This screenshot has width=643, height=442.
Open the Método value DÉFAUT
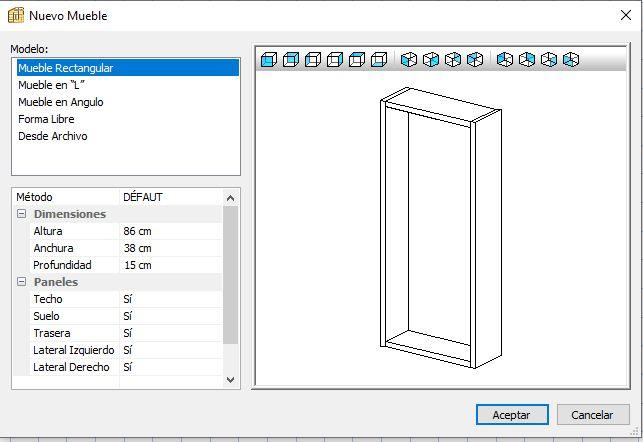[x=171, y=197]
